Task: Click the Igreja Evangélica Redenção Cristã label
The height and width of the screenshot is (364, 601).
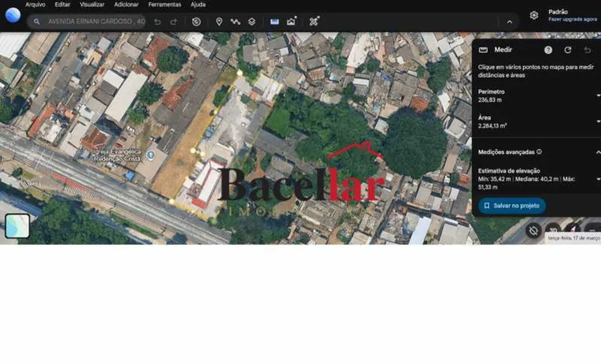Action: pos(118,155)
